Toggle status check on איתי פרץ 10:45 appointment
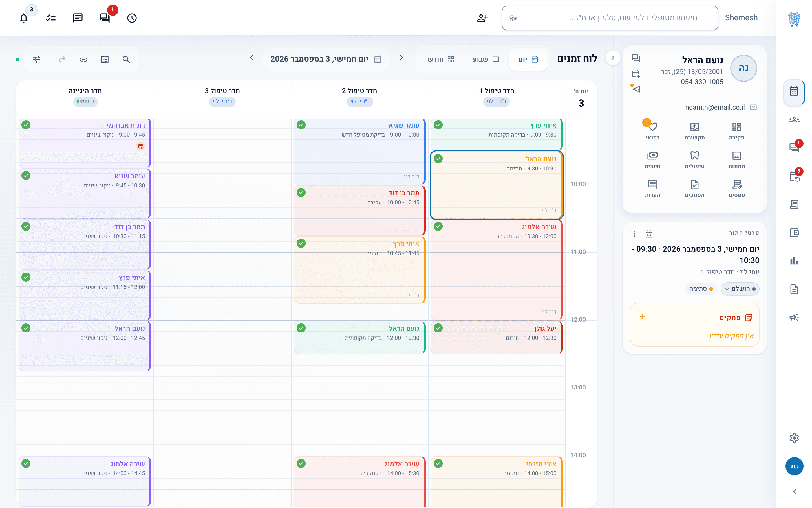Image resolution: width=812 pixels, height=508 pixels. pos(301,244)
